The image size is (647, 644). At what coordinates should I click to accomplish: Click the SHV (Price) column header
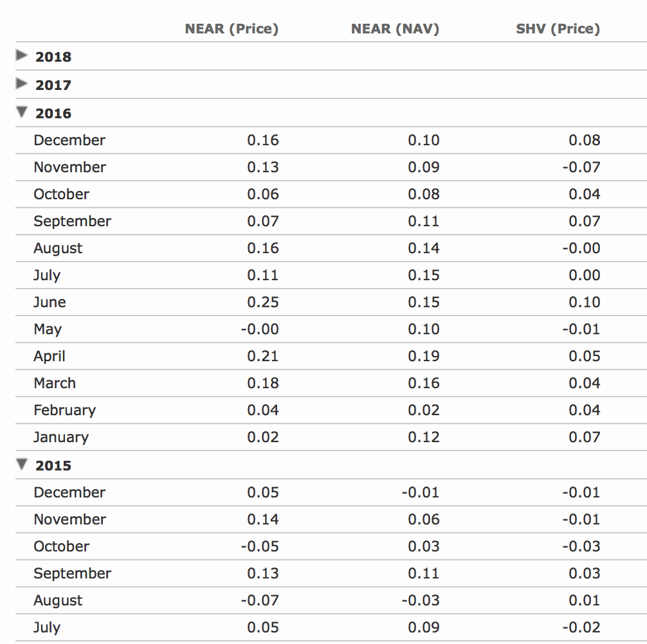coord(558,29)
